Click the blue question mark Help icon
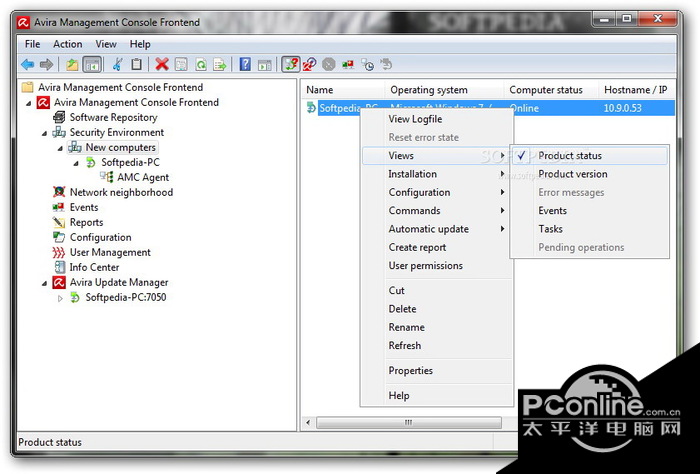700x474 pixels. click(245, 64)
